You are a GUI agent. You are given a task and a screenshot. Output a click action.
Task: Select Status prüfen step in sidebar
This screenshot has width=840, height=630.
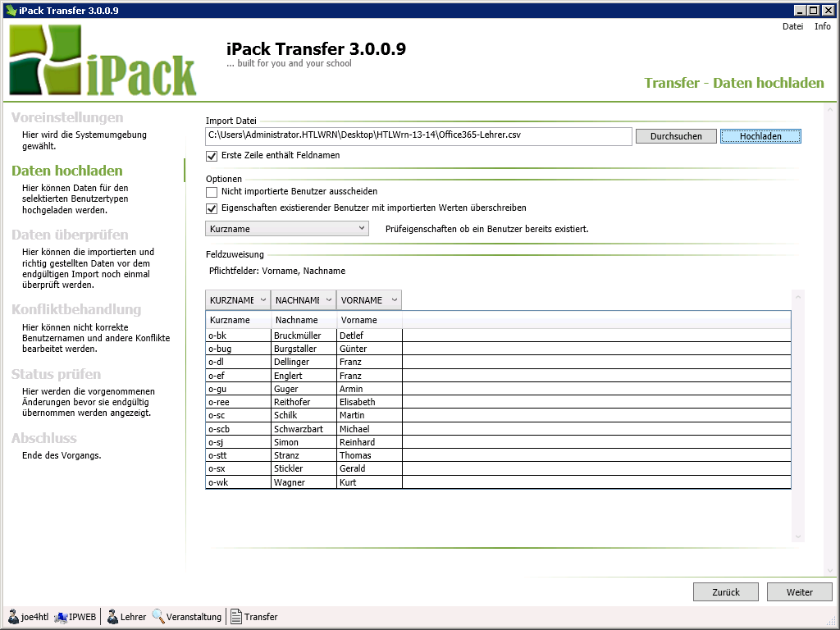[56, 374]
